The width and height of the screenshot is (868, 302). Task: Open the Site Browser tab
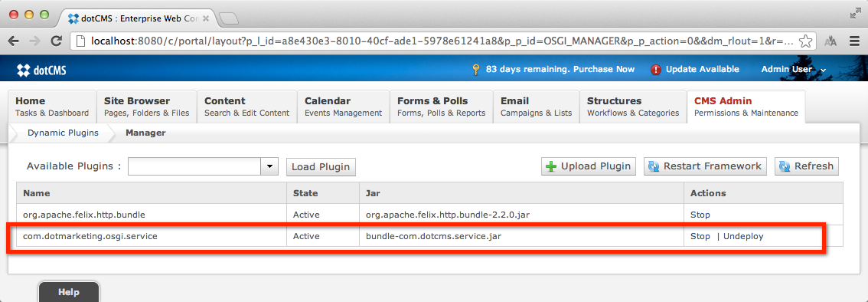[147, 107]
